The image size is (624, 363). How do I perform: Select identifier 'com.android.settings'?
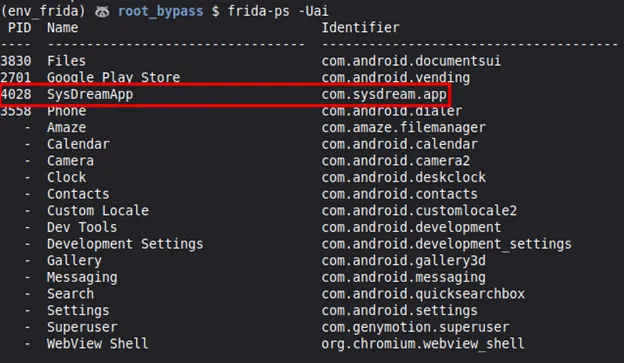point(400,310)
